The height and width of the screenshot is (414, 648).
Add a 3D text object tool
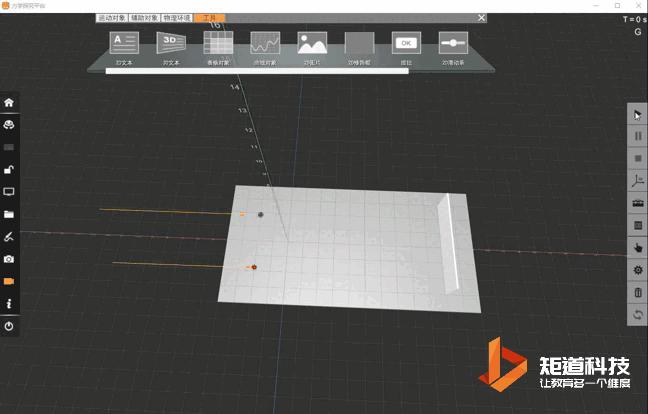(171, 43)
